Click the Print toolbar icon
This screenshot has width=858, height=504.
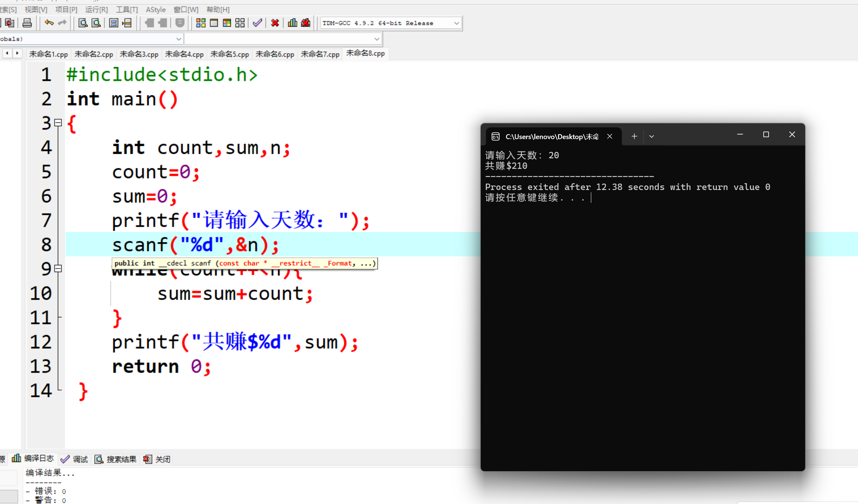point(27,23)
